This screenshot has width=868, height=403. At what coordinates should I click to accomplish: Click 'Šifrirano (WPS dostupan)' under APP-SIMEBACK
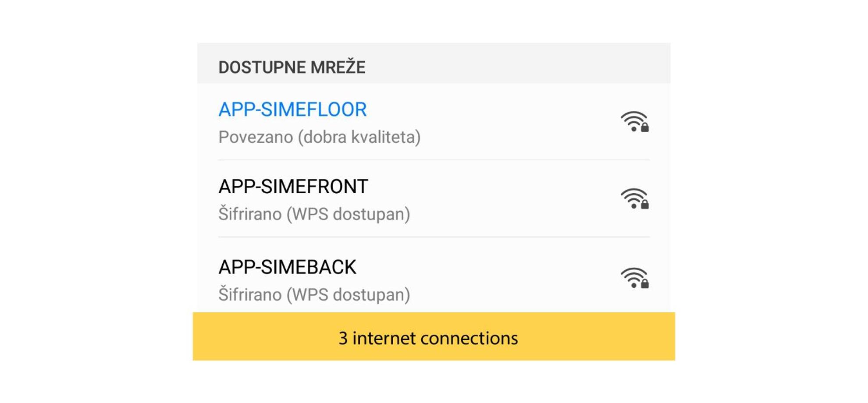314,295
